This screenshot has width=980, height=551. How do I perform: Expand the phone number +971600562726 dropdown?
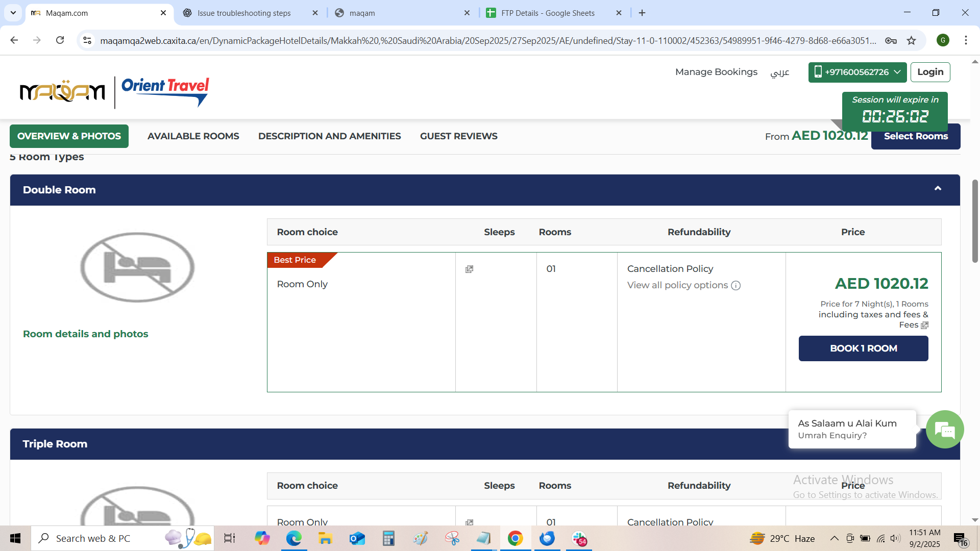[x=857, y=72]
